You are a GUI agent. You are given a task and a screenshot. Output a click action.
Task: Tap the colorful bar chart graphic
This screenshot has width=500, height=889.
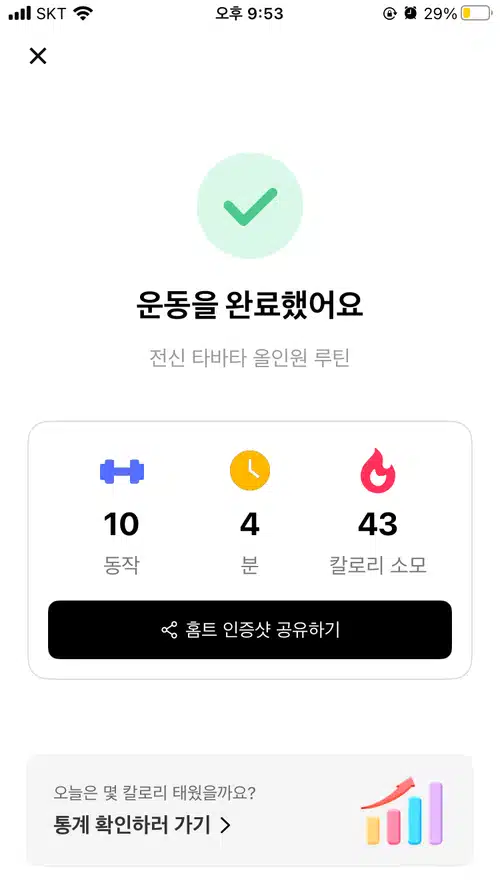click(402, 812)
